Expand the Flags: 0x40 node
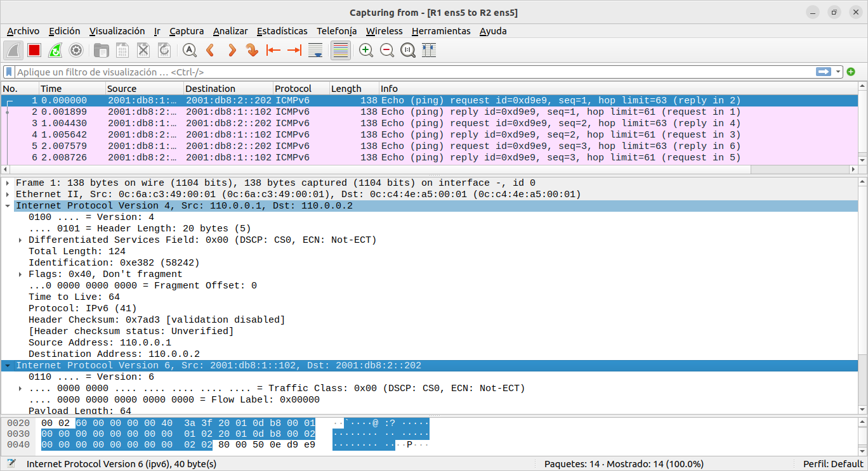 pos(20,274)
